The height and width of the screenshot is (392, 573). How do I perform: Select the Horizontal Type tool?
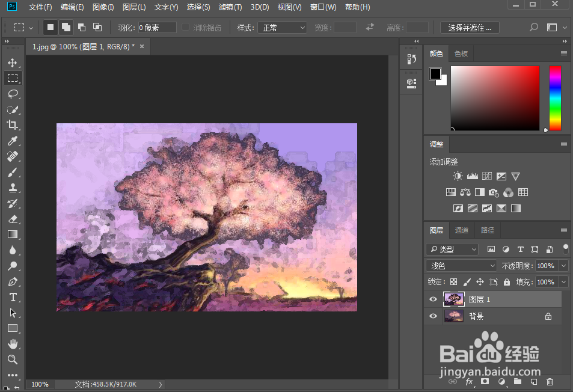tap(13, 298)
